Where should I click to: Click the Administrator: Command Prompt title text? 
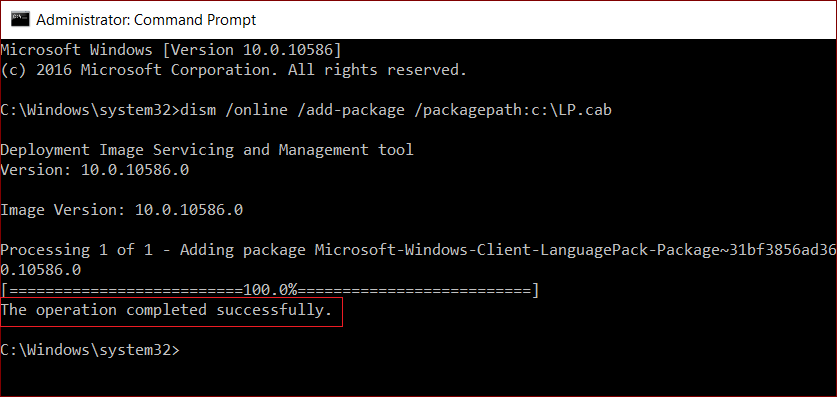pos(146,20)
